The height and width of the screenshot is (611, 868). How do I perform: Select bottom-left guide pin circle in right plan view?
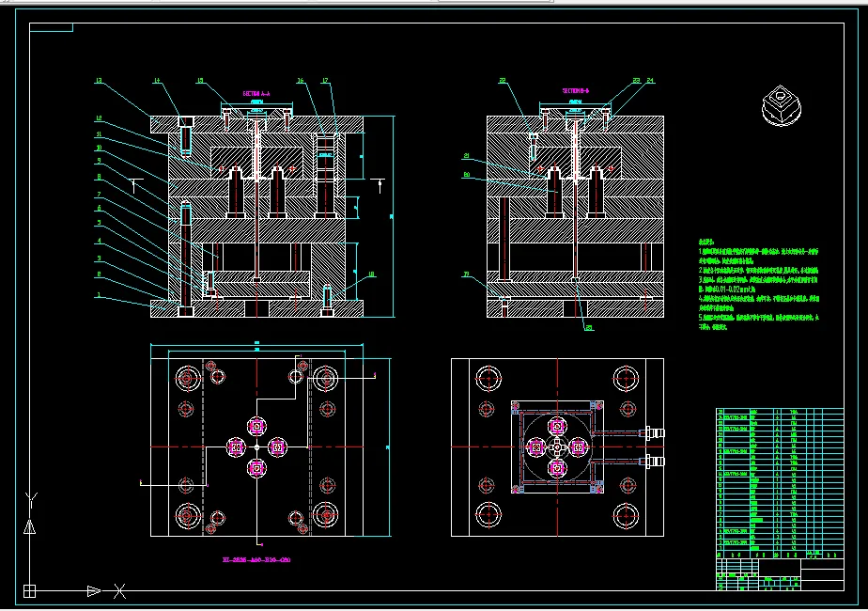tap(488, 514)
